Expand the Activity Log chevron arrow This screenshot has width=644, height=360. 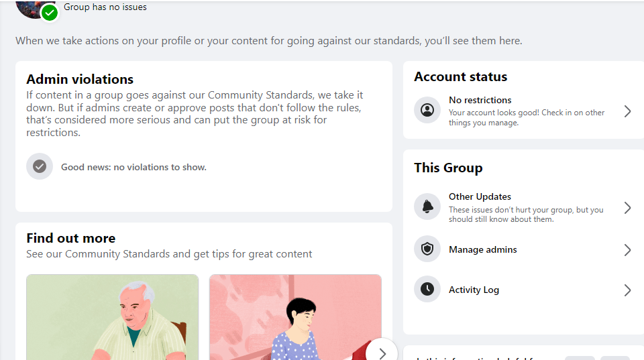[x=627, y=290]
